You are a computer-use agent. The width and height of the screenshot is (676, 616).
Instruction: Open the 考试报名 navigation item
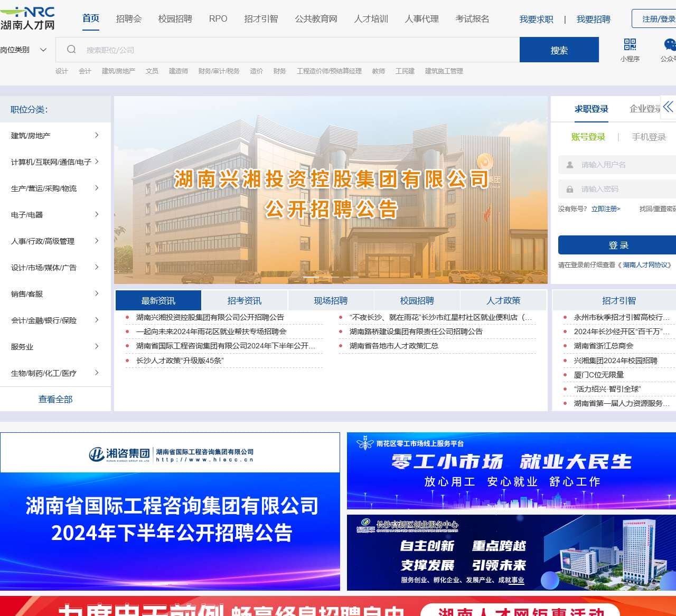pyautogui.click(x=472, y=18)
